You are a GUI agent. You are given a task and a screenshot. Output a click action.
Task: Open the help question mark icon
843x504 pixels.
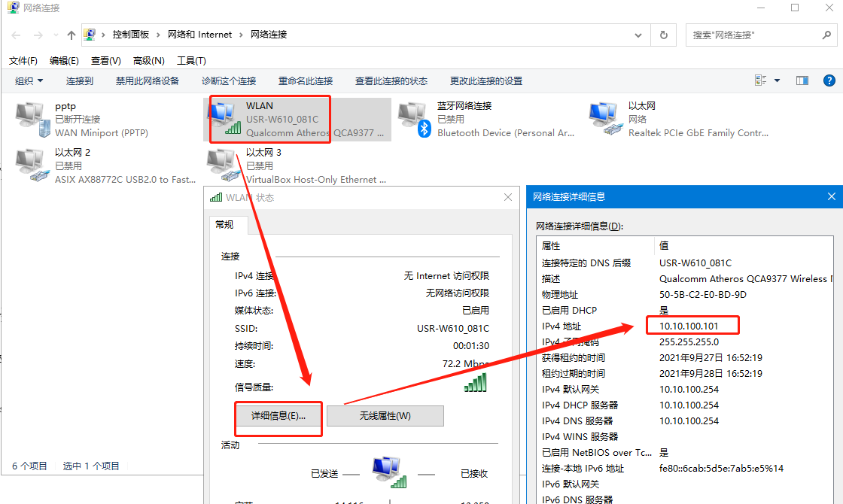[x=829, y=80]
